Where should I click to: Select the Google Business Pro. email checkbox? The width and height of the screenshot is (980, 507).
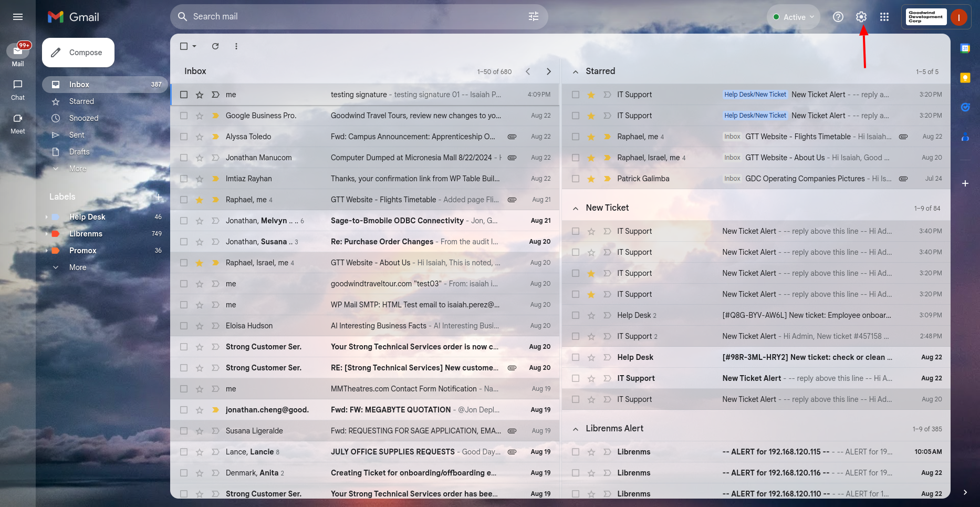click(x=184, y=116)
